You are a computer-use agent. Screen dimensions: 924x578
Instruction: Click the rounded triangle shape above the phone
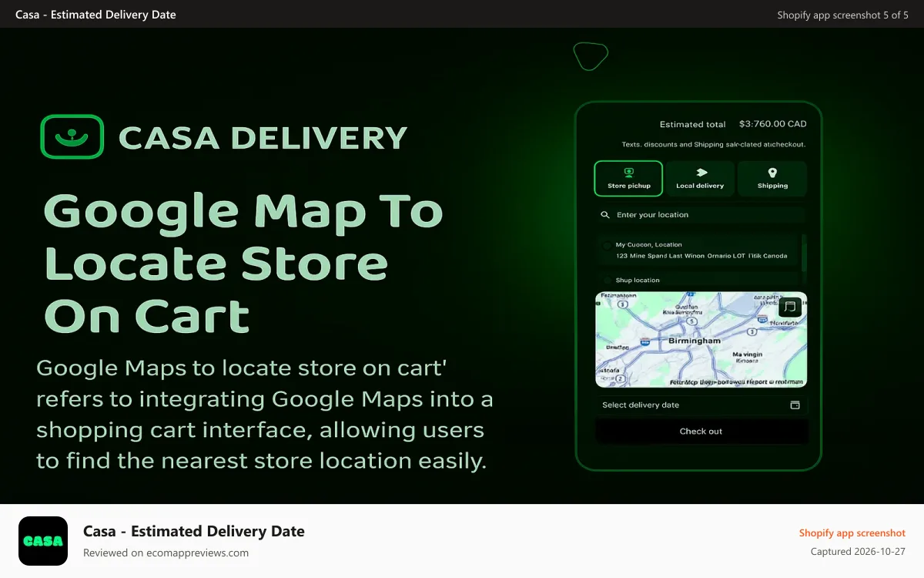tap(591, 55)
